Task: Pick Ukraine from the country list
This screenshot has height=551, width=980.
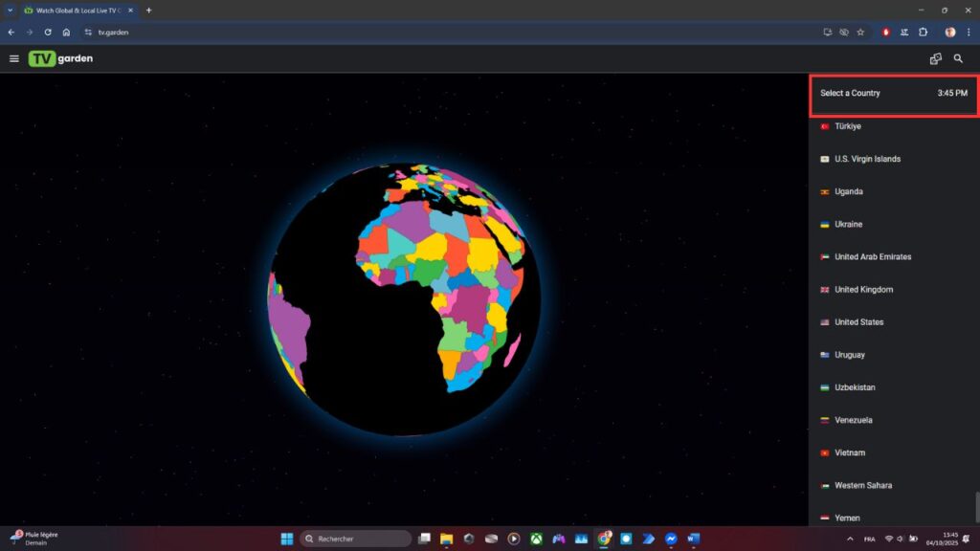Action: point(848,225)
